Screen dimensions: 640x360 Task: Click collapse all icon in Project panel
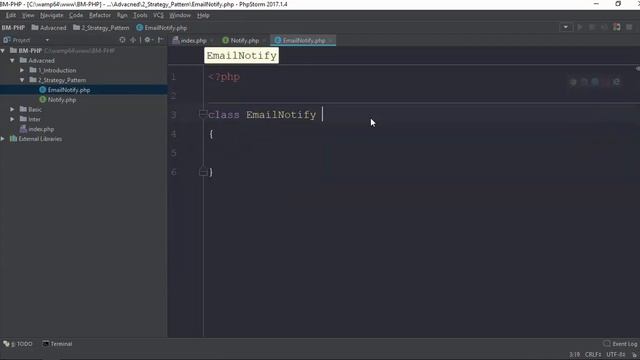pyautogui.click(x=133, y=40)
